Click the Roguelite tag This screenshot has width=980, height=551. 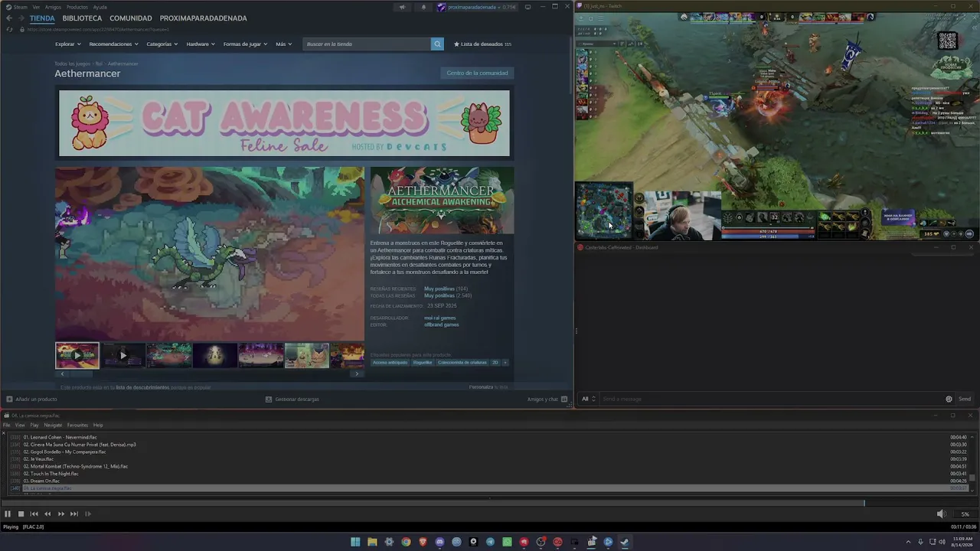click(x=423, y=363)
